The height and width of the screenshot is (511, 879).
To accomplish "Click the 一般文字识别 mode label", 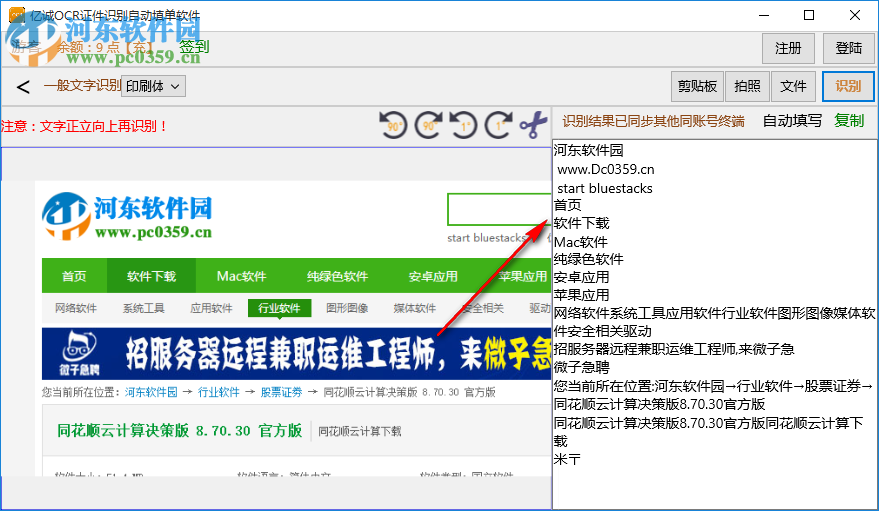I will (x=82, y=85).
